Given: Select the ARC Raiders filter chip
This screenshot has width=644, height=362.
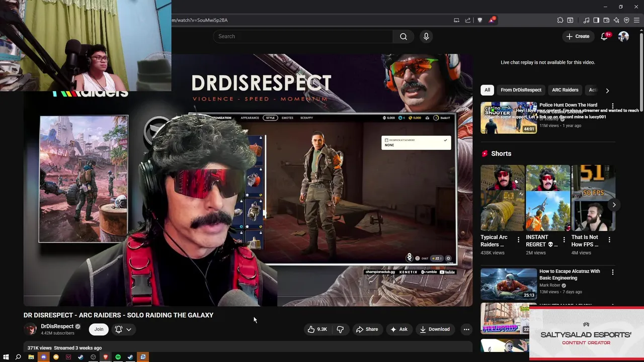Looking at the screenshot, I should tap(565, 90).
